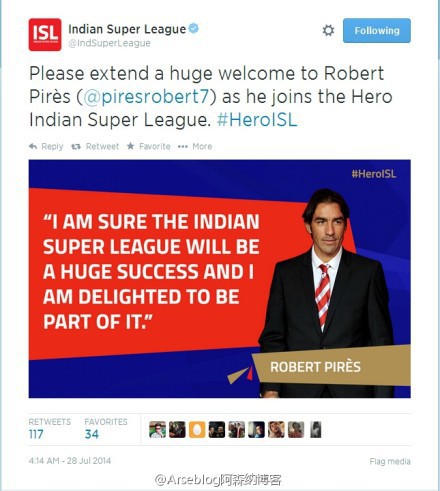The height and width of the screenshot is (491, 440).
Task: Open the #HeroISL hashtag in tweet text
Action: (x=257, y=120)
